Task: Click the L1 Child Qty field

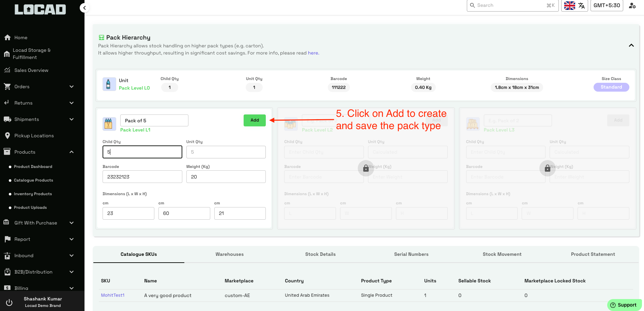Action: tap(142, 152)
